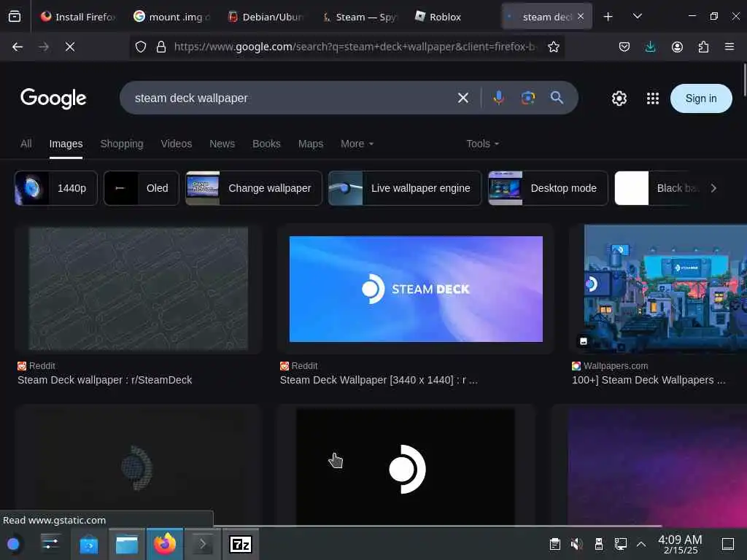The height and width of the screenshot is (560, 747).
Task: Go back to previous page
Action: 18,47
